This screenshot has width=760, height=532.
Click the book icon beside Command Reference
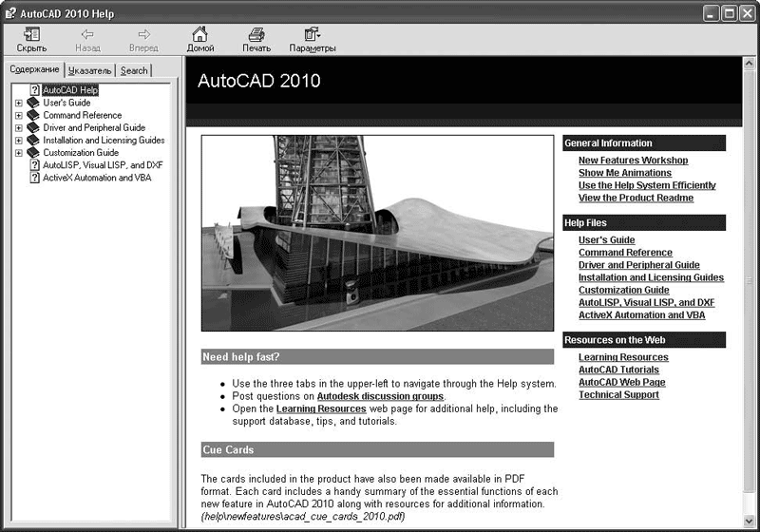[x=33, y=115]
